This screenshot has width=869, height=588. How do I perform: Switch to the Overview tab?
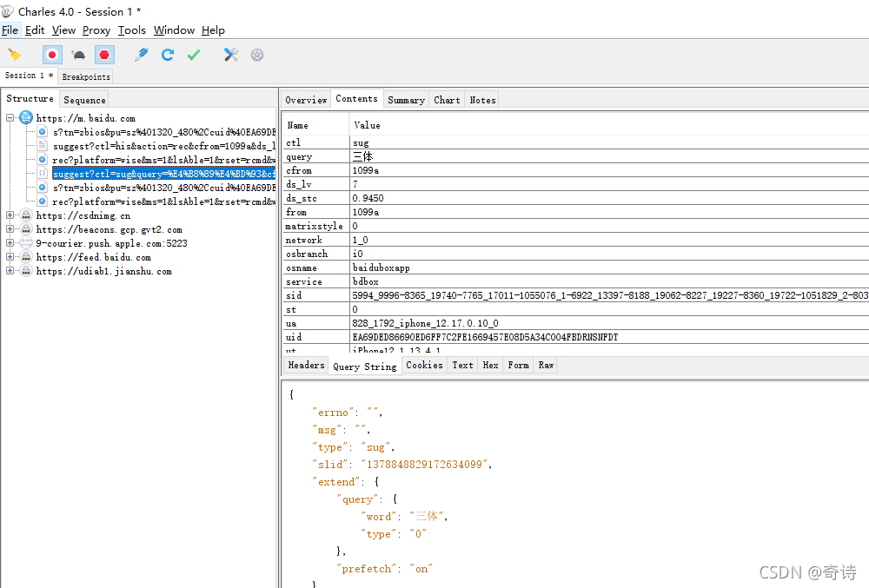click(x=306, y=100)
